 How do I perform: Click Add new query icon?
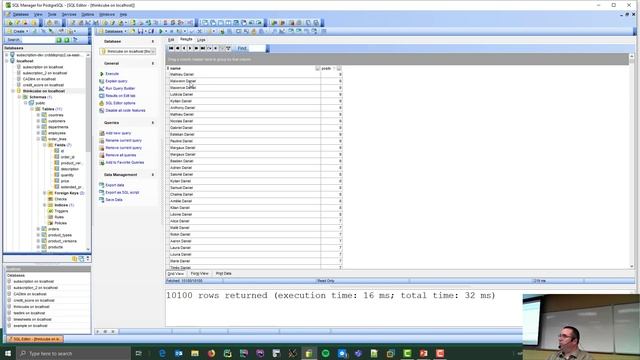[102, 133]
